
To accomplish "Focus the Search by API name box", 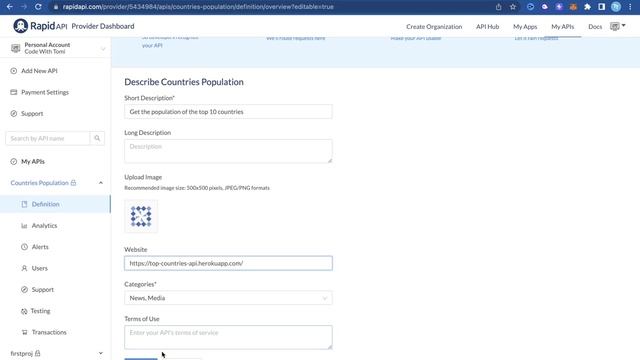I will coord(48,138).
